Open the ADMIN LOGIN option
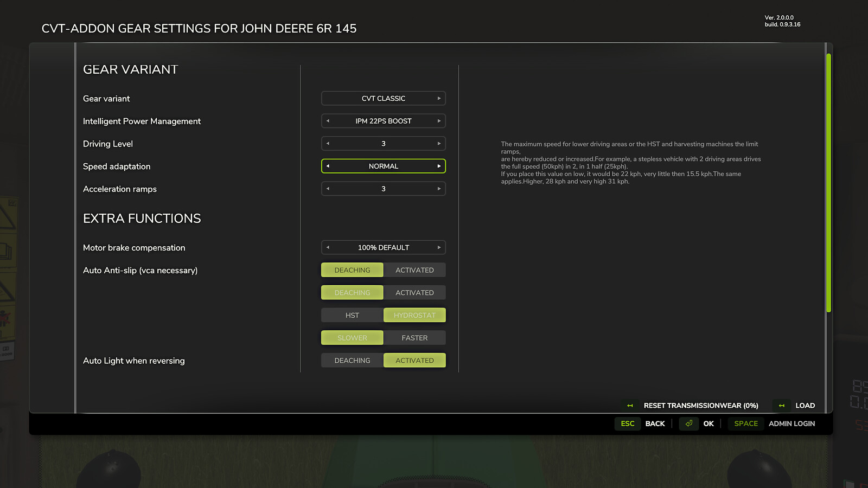 (x=792, y=423)
